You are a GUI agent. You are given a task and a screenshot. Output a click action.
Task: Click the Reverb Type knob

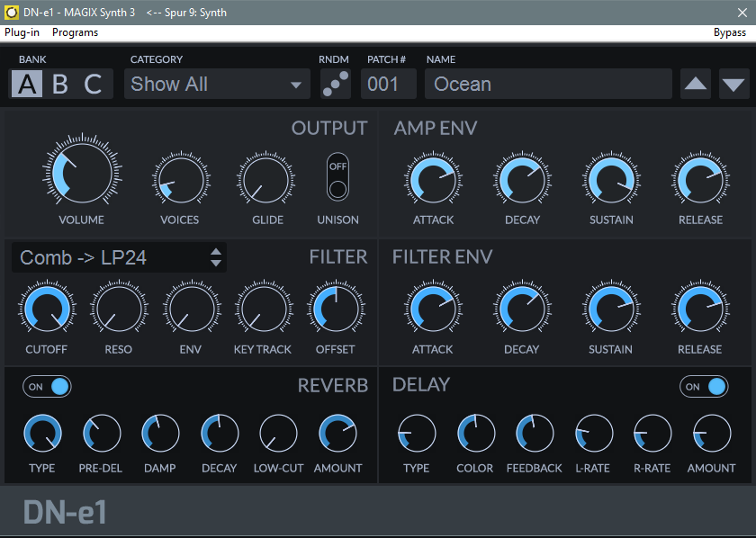pos(43,434)
